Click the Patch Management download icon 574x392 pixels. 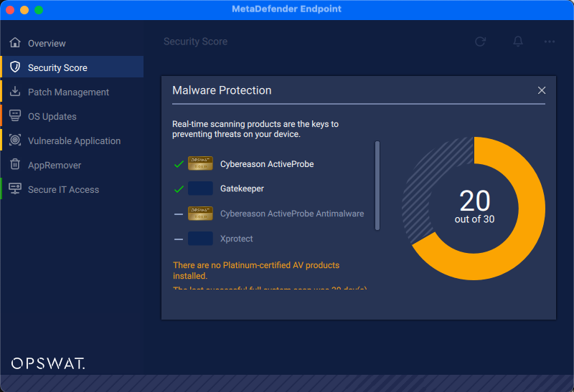[x=15, y=92]
